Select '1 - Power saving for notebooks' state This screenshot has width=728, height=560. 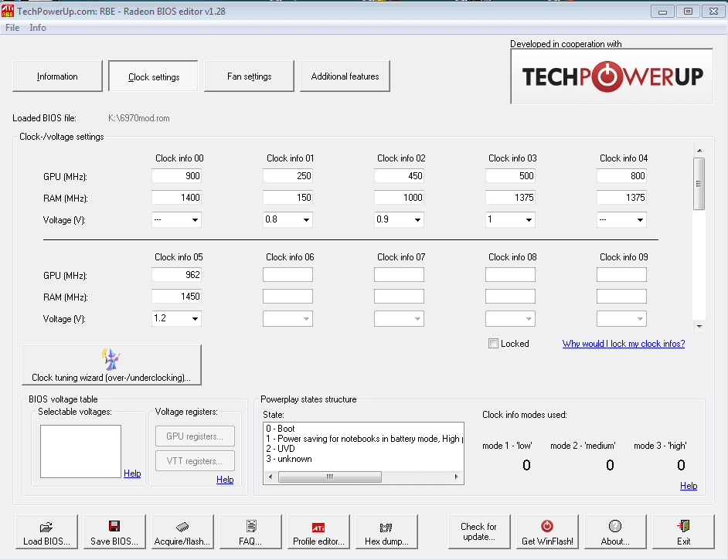click(x=364, y=439)
